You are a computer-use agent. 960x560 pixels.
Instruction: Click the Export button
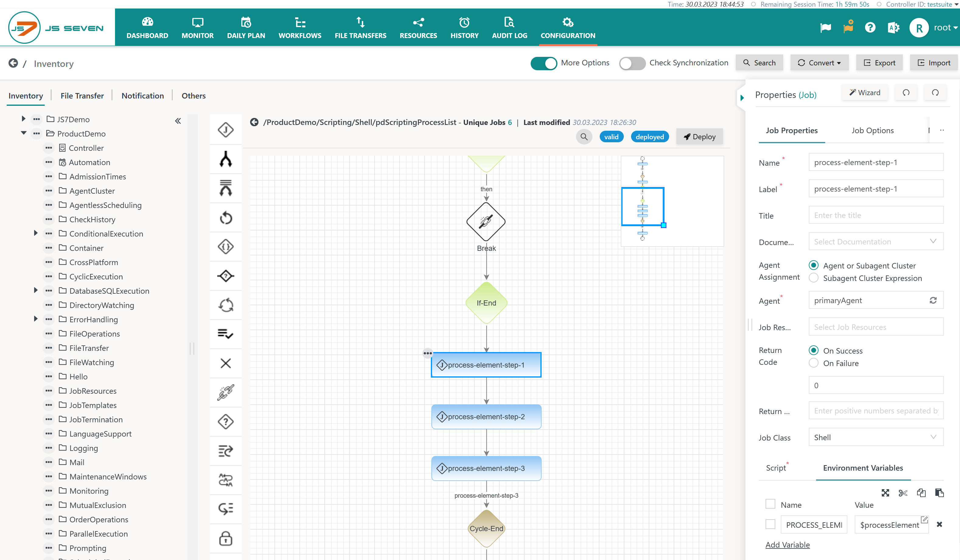tap(879, 63)
